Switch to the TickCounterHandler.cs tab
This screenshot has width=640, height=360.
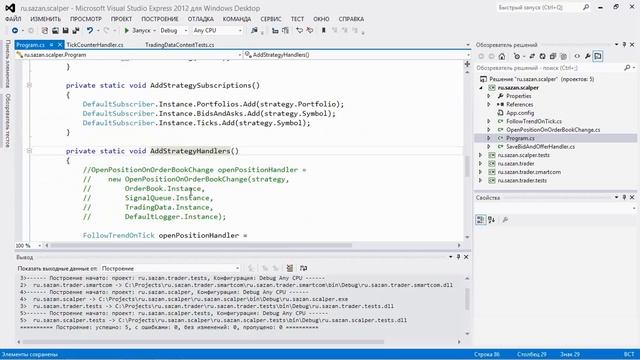[x=95, y=45]
